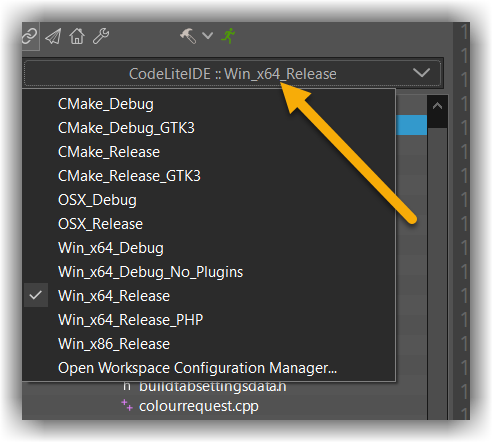This screenshot has width=493, height=443.
Task: Click the link editor icon
Action: tap(30, 36)
